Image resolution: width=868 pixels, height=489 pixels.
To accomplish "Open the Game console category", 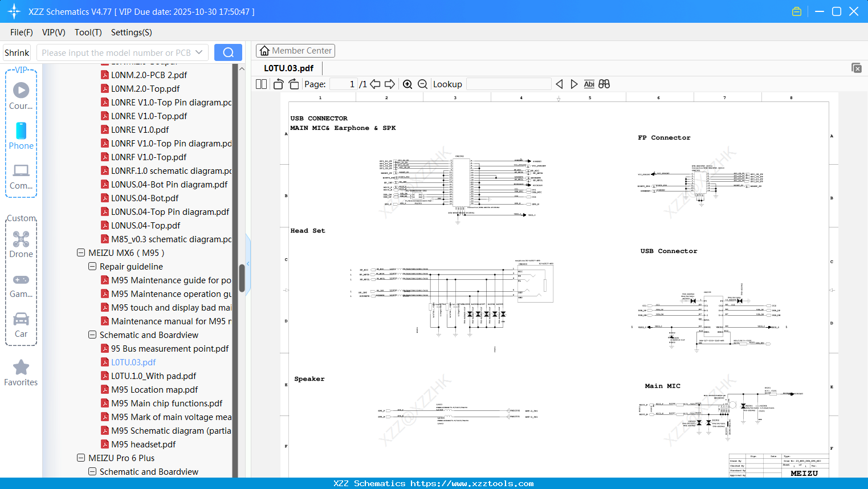I will click(21, 285).
